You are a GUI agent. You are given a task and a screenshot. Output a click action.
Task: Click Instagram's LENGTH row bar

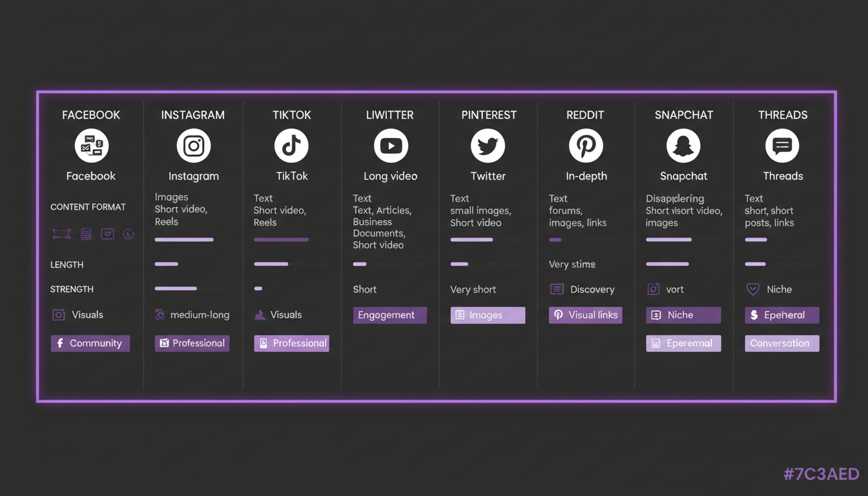point(167,264)
